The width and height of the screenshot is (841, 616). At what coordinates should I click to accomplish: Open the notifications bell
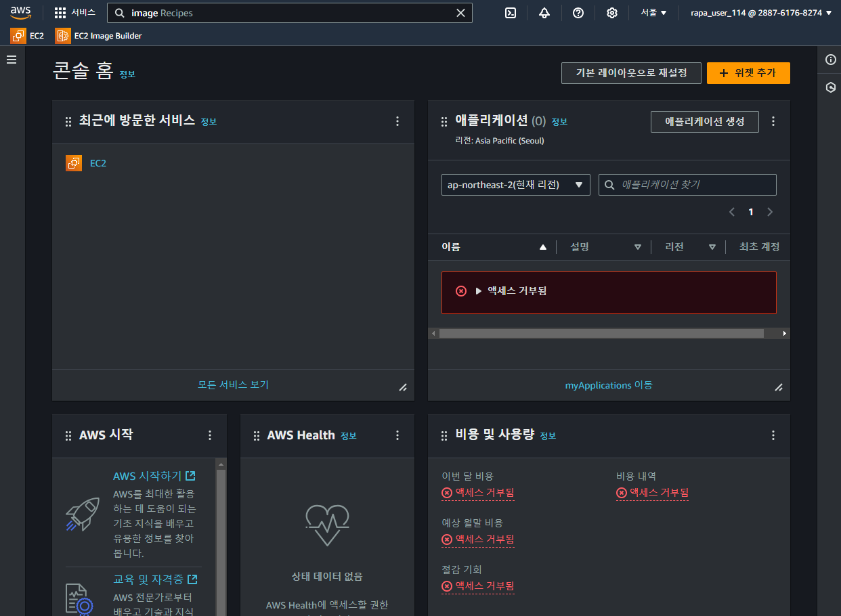(544, 13)
